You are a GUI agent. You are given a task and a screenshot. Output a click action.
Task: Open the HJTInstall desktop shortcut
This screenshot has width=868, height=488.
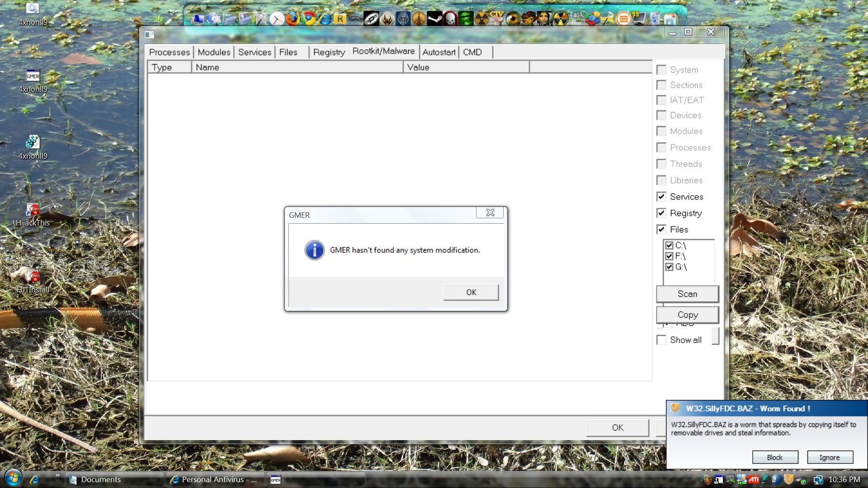(x=33, y=282)
